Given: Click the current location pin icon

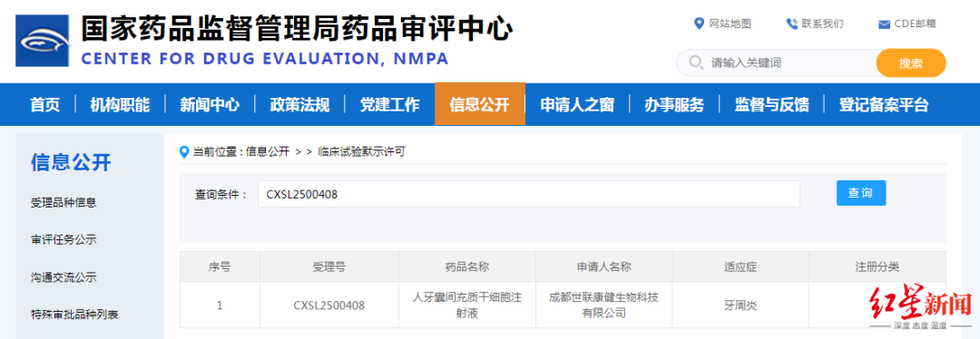Looking at the screenshot, I should pyautogui.click(x=184, y=151).
